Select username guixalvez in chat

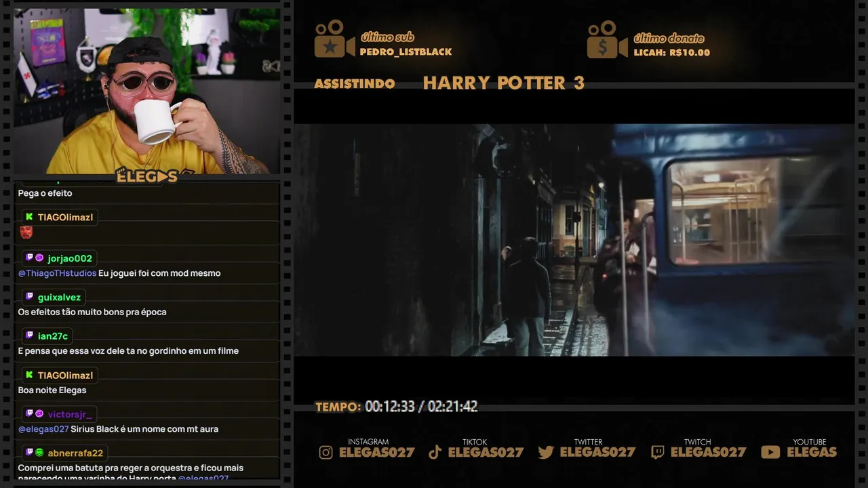point(59,298)
